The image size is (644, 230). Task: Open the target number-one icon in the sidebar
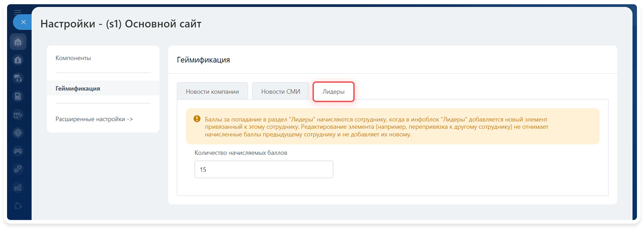point(18,133)
